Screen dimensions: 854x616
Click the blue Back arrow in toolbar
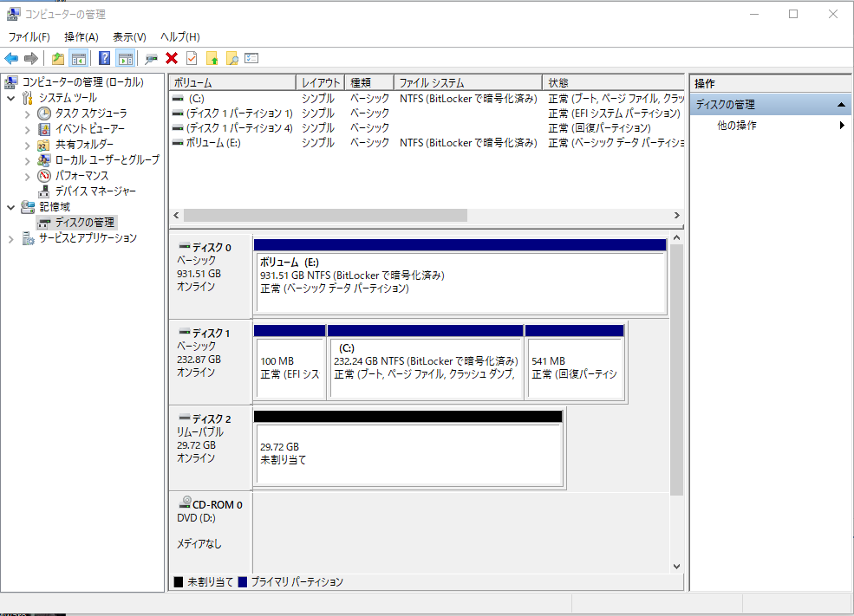pos(11,58)
